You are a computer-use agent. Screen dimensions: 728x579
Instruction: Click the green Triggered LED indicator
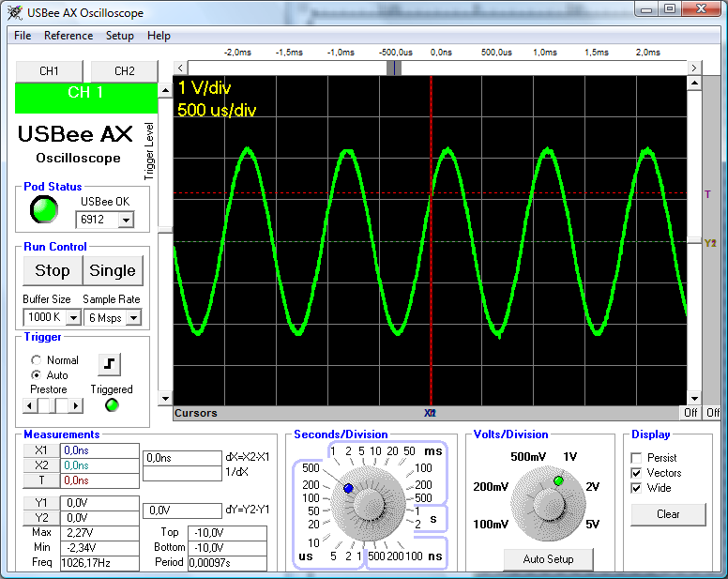tap(112, 405)
